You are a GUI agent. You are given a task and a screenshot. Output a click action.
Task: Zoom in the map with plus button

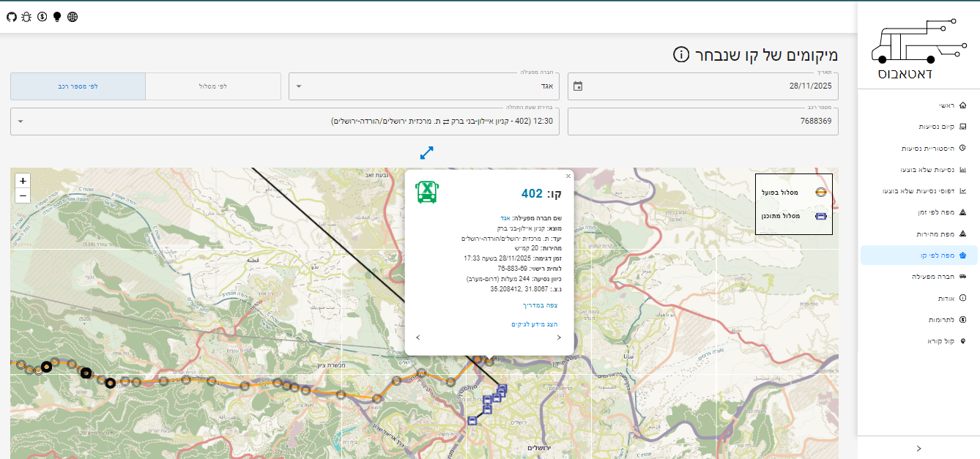pos(23,181)
